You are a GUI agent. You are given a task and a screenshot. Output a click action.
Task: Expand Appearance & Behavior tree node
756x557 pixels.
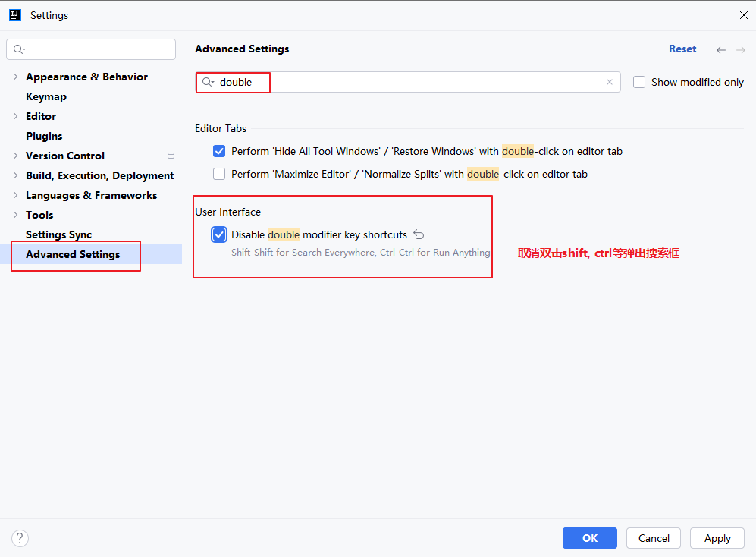(15, 77)
